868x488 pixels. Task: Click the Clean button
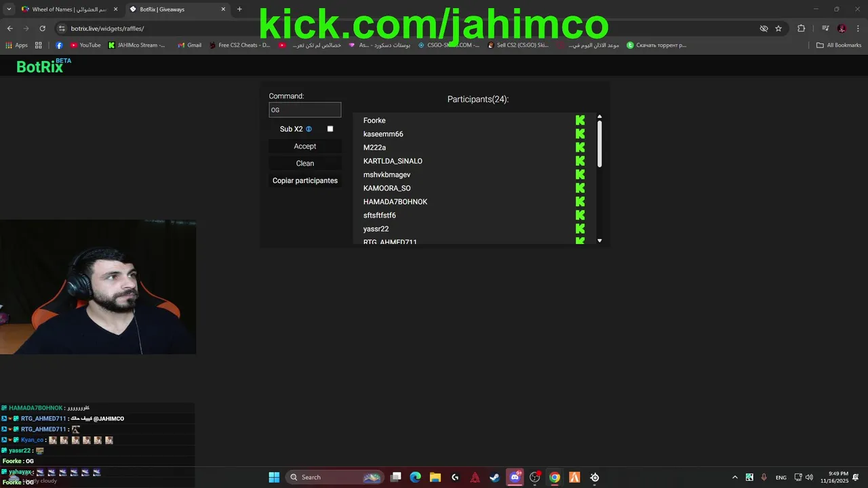click(x=305, y=163)
